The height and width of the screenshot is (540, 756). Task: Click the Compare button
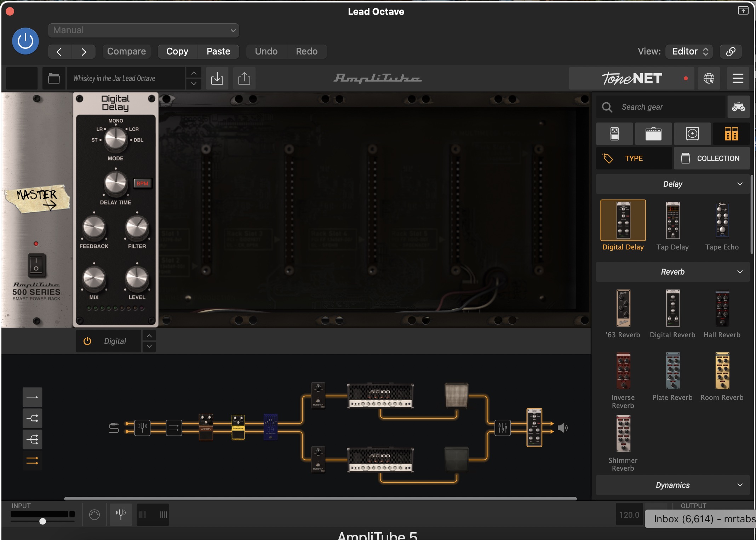click(x=126, y=51)
